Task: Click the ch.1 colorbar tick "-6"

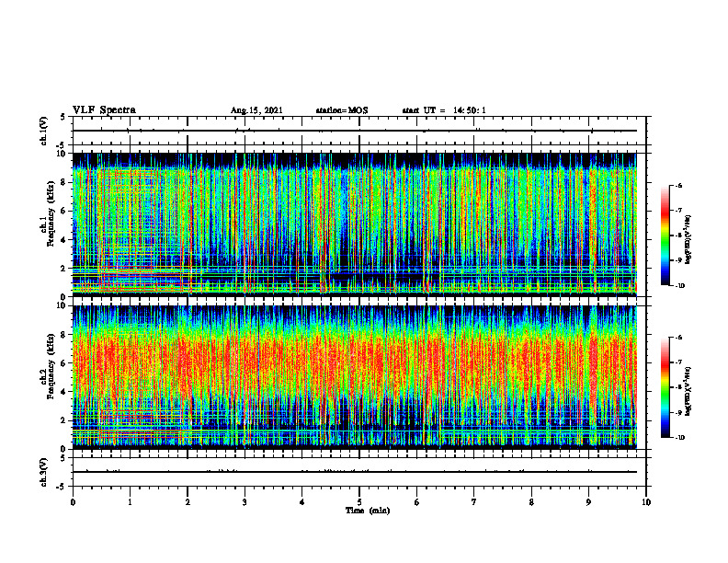Action: [x=679, y=185]
